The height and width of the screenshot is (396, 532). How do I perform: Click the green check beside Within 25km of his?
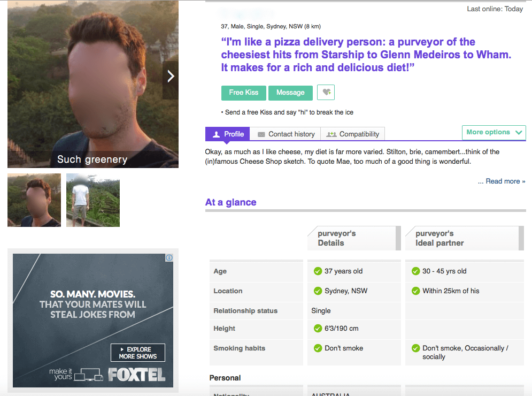point(415,291)
